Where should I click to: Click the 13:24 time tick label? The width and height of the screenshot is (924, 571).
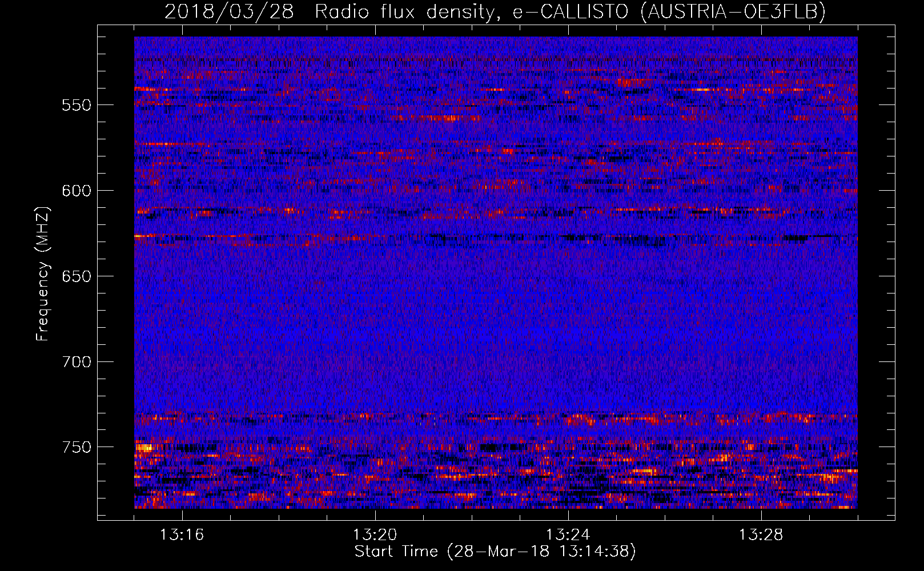pyautogui.click(x=568, y=535)
